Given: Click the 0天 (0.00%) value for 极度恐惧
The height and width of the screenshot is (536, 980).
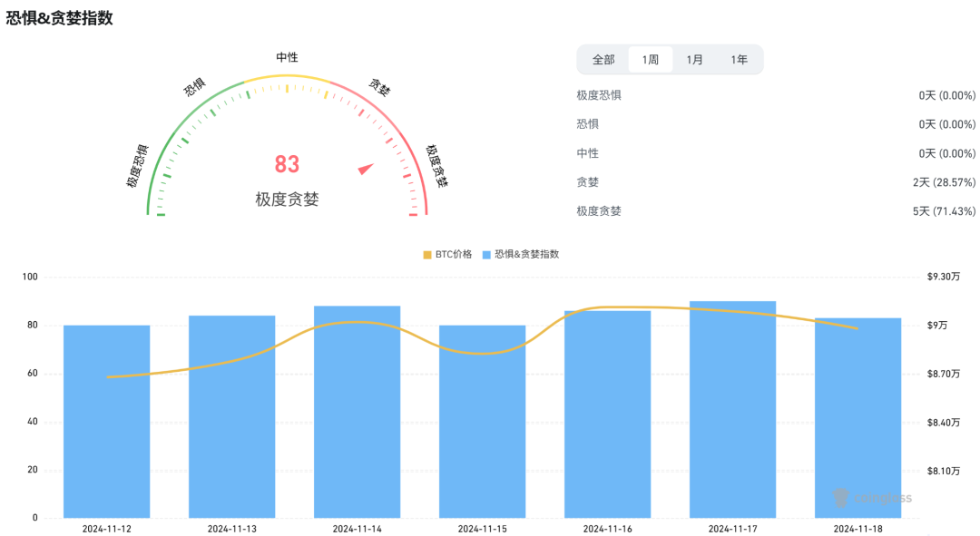Looking at the screenshot, I should tap(946, 95).
